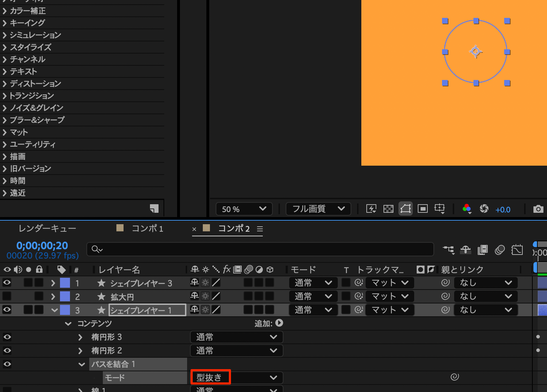Toggle the transparency grid icon
547x392 pixels.
tap(388, 209)
